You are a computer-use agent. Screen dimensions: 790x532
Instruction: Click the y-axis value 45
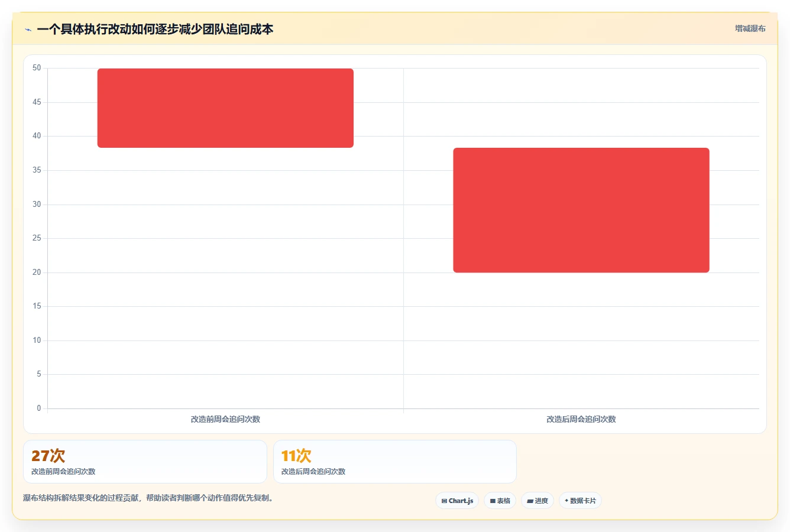[x=37, y=102]
